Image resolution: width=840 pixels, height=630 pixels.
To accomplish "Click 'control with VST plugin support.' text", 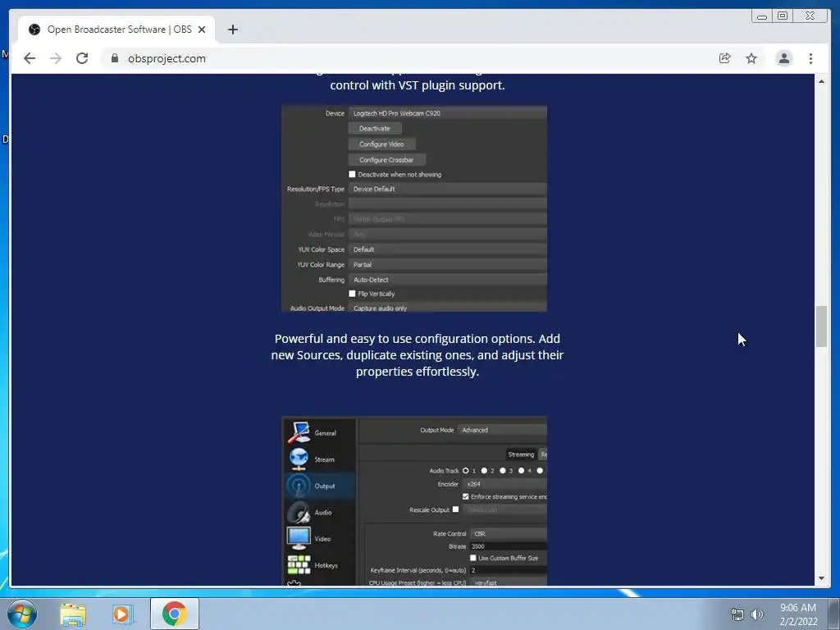I will (x=418, y=85).
